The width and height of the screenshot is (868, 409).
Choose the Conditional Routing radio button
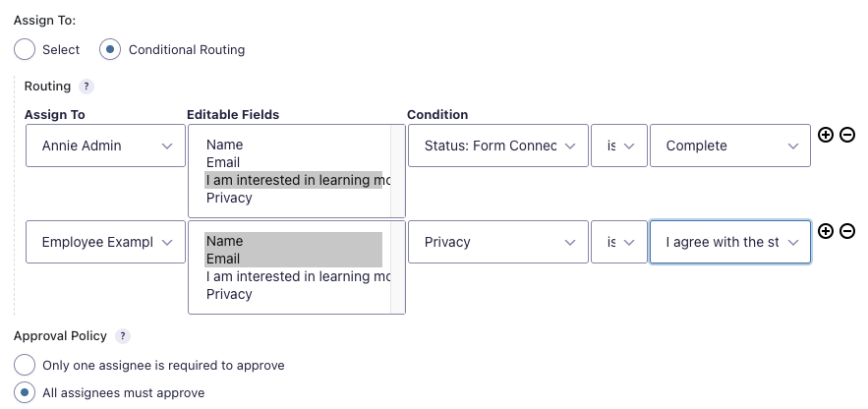click(111, 49)
